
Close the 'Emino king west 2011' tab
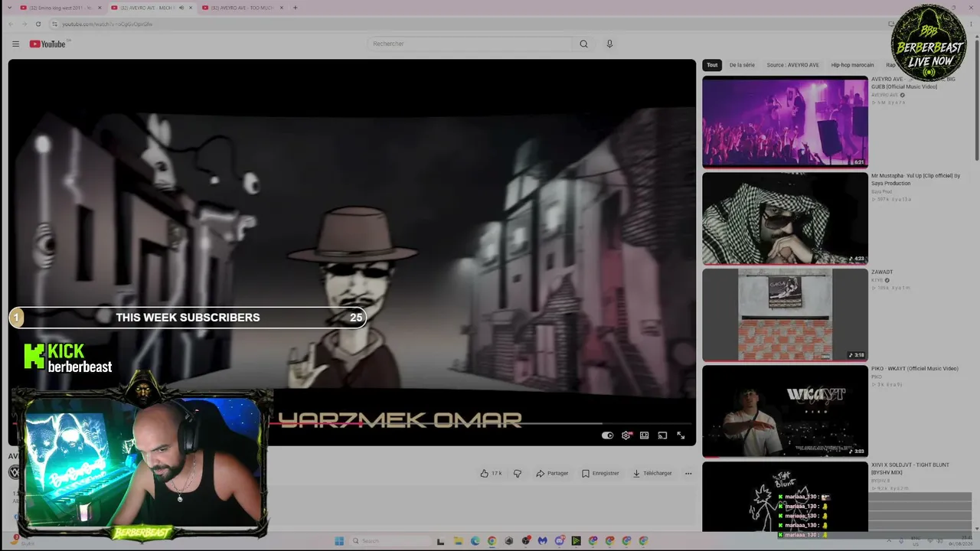[101, 8]
